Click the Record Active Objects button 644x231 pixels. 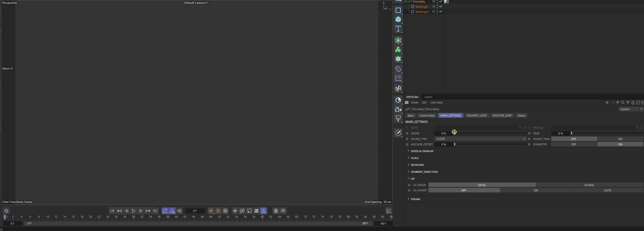coord(211,211)
